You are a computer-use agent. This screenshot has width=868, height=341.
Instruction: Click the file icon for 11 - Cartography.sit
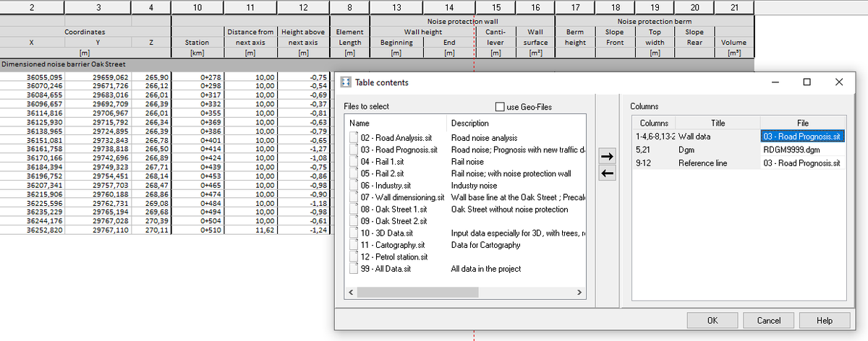point(354,245)
